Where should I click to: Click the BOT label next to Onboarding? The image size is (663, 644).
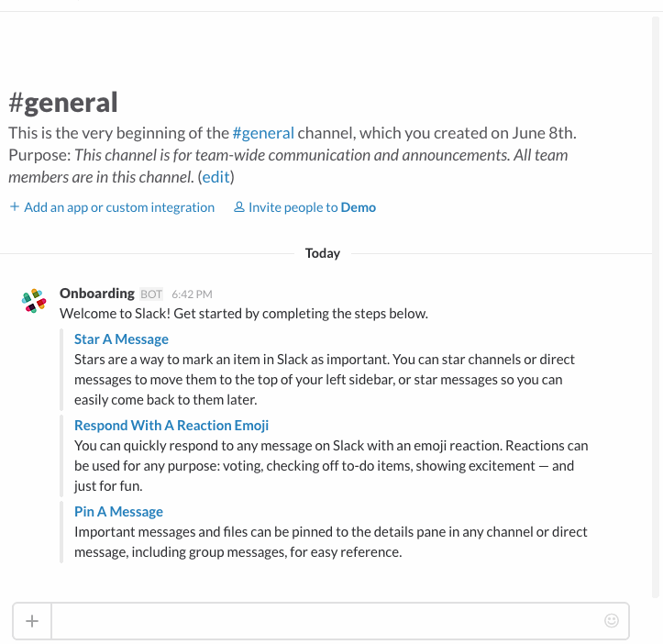click(151, 294)
